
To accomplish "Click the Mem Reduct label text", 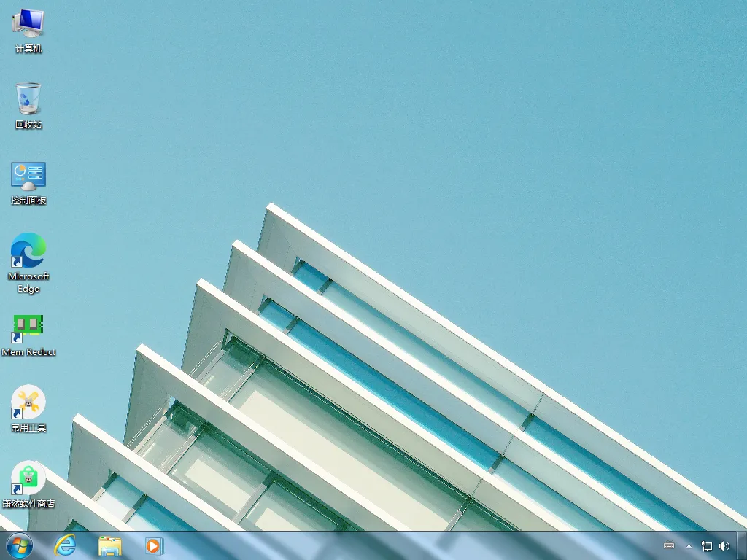I will pyautogui.click(x=28, y=352).
